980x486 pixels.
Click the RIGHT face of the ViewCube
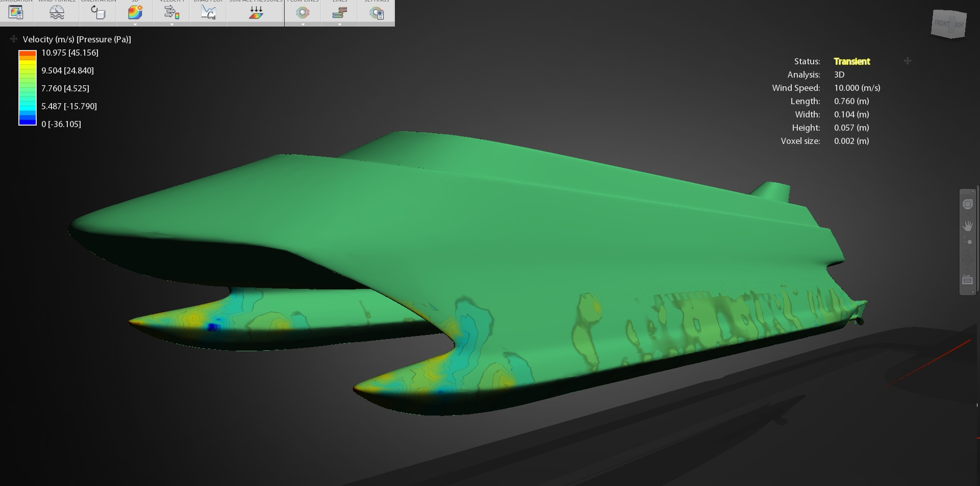pyautogui.click(x=959, y=25)
